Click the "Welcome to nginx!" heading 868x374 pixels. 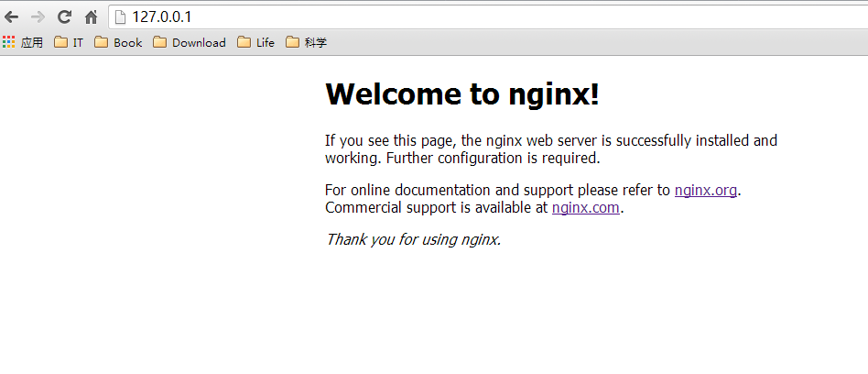(462, 94)
